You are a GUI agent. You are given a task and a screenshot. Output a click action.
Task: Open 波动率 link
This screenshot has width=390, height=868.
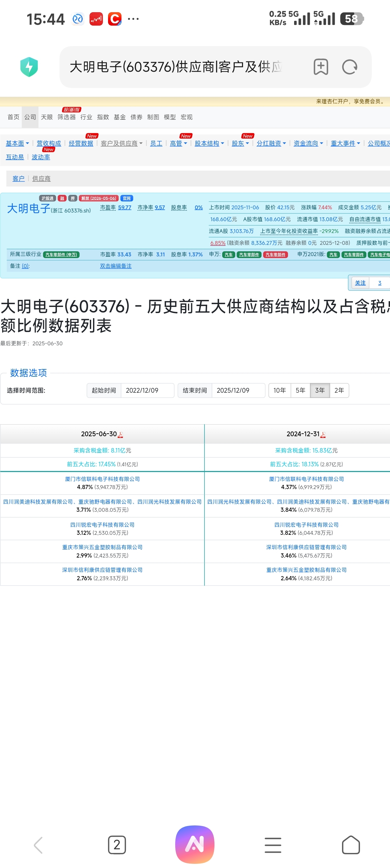41,157
